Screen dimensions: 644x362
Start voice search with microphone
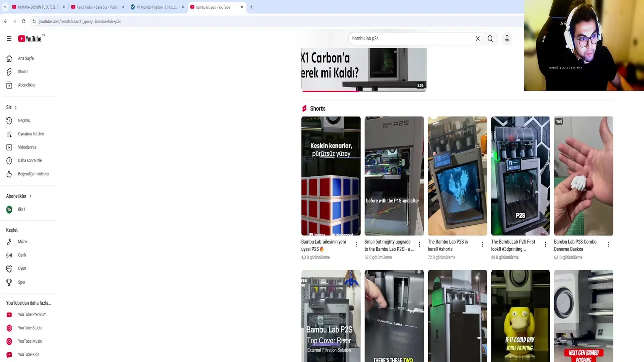507,39
